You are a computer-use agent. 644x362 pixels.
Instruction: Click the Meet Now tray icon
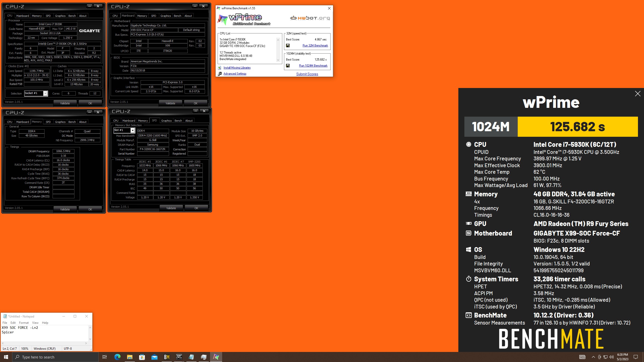[x=599, y=357]
